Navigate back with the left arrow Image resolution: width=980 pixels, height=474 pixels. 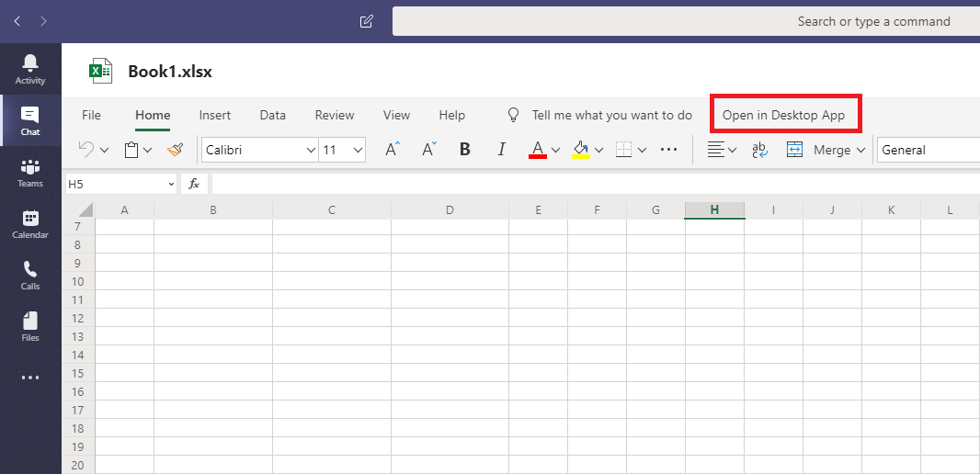tap(17, 21)
